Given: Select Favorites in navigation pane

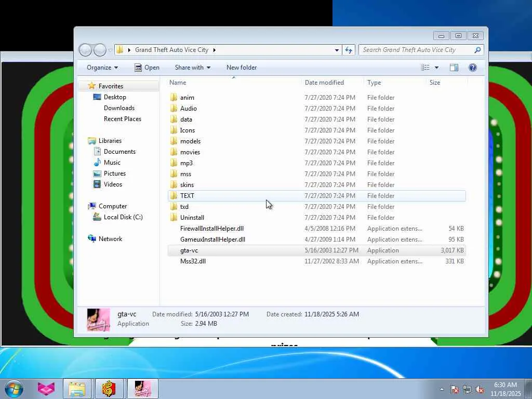Looking at the screenshot, I should (x=111, y=86).
